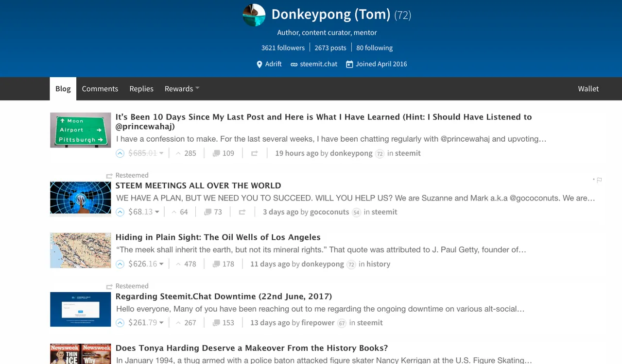
Task: Click the Donkeypong profile avatar
Action: (x=254, y=15)
